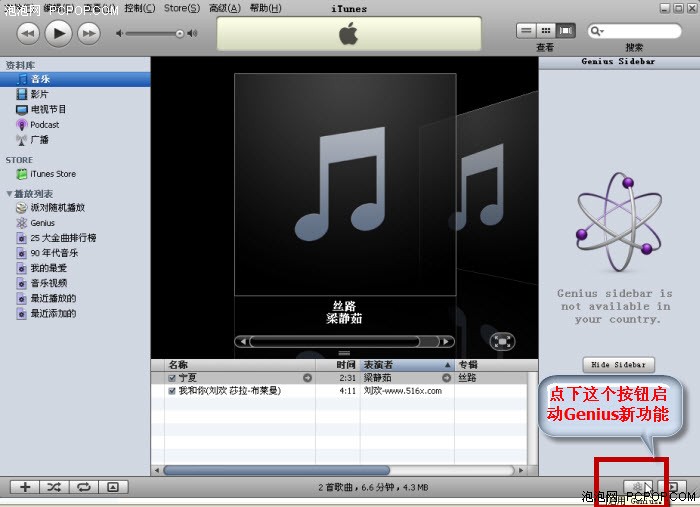Viewport: 700px width, 507px height.
Task: Create a new playlist with plus button
Action: click(25, 487)
